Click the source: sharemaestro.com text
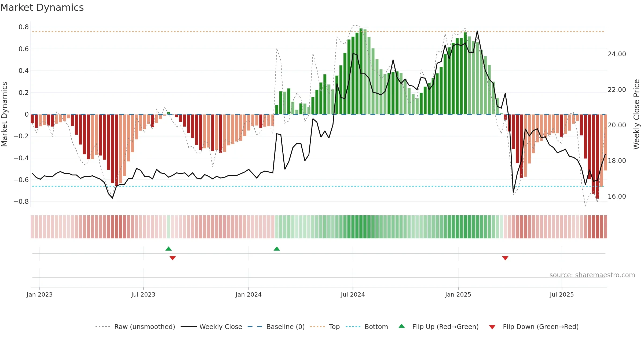The width and height of the screenshot is (644, 362). 592,275
